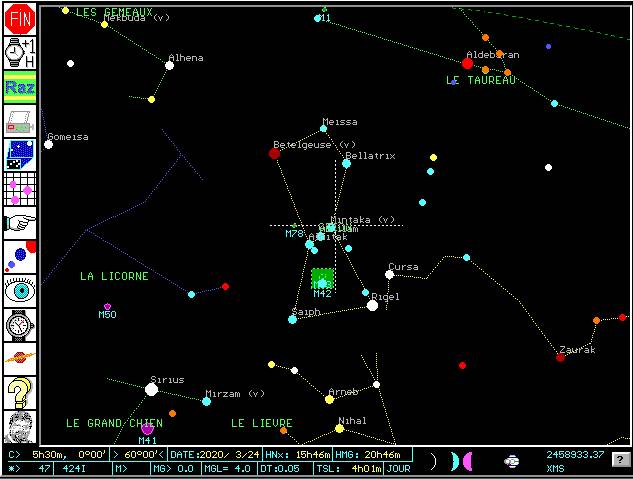Select the star Alhena
The width and height of the screenshot is (633, 479).
coord(170,65)
